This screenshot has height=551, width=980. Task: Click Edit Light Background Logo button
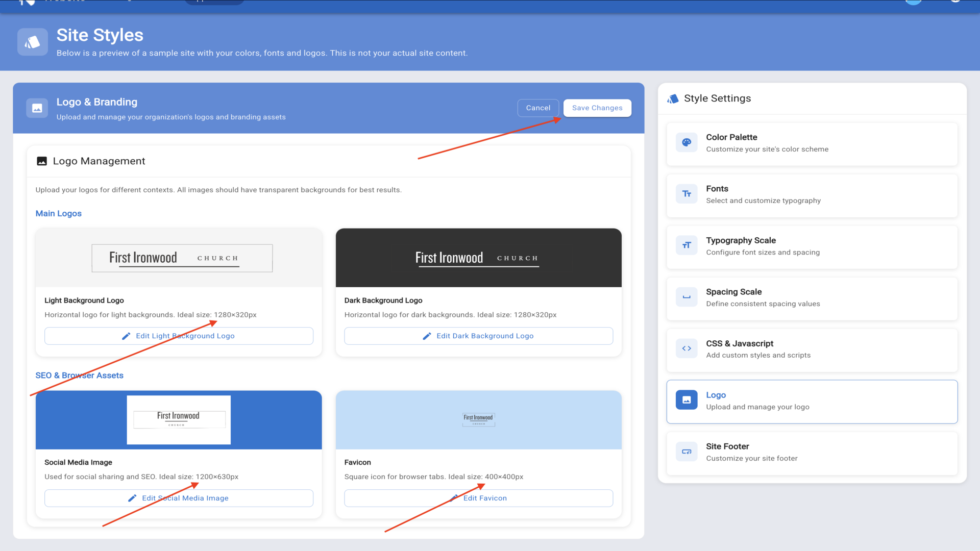pyautogui.click(x=179, y=336)
